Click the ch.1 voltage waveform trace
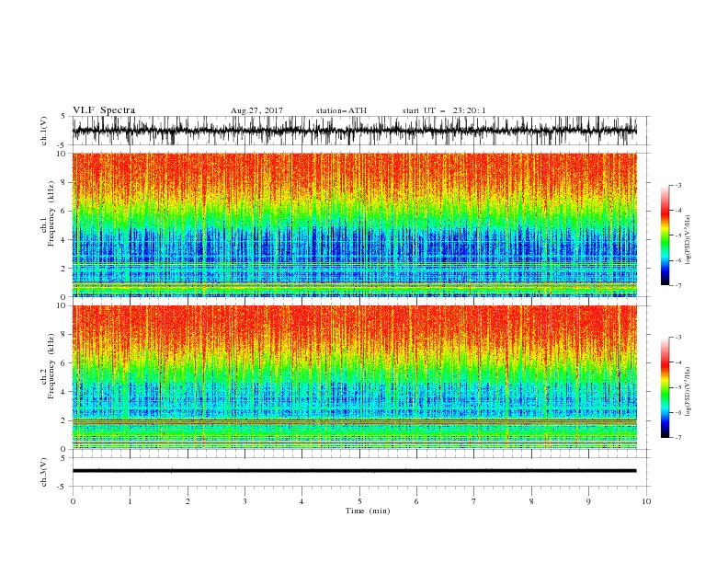This screenshot has height=563, width=728. point(354,131)
